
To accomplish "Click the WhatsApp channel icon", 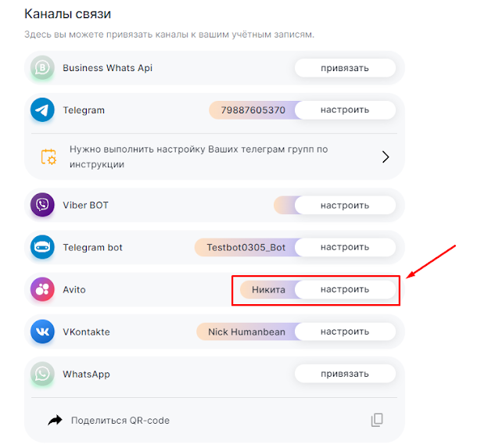I will (x=42, y=375).
